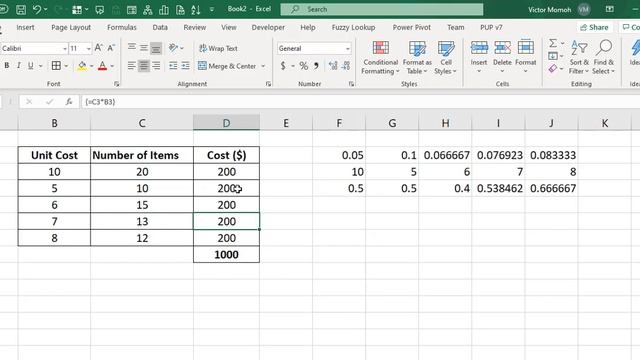Click the sort A-Z icon in quick access toolbar
Screen dimensions: 640x360
196,10
